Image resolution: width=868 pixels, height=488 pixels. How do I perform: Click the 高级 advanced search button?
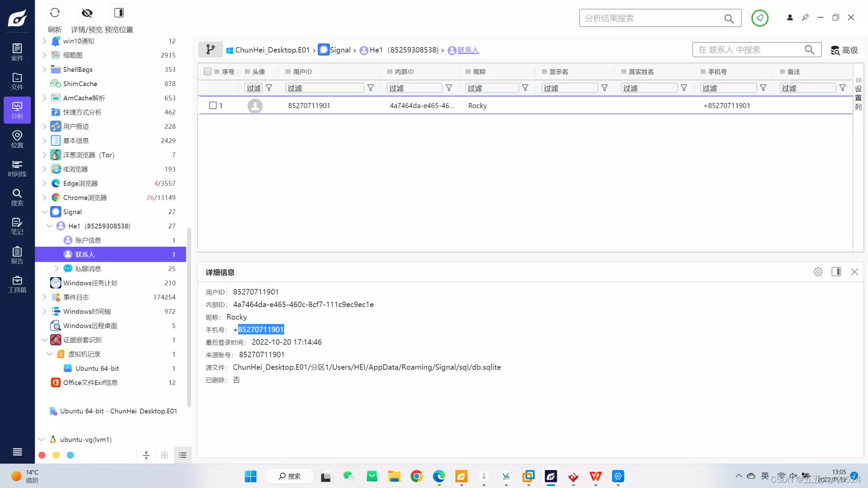click(844, 50)
